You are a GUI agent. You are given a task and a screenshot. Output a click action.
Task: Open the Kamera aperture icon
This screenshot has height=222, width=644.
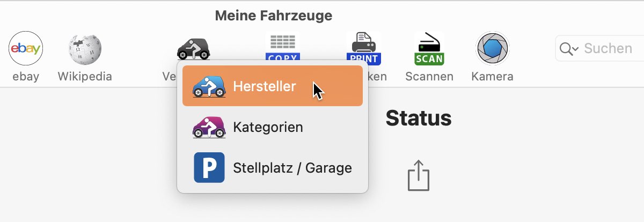(493, 48)
